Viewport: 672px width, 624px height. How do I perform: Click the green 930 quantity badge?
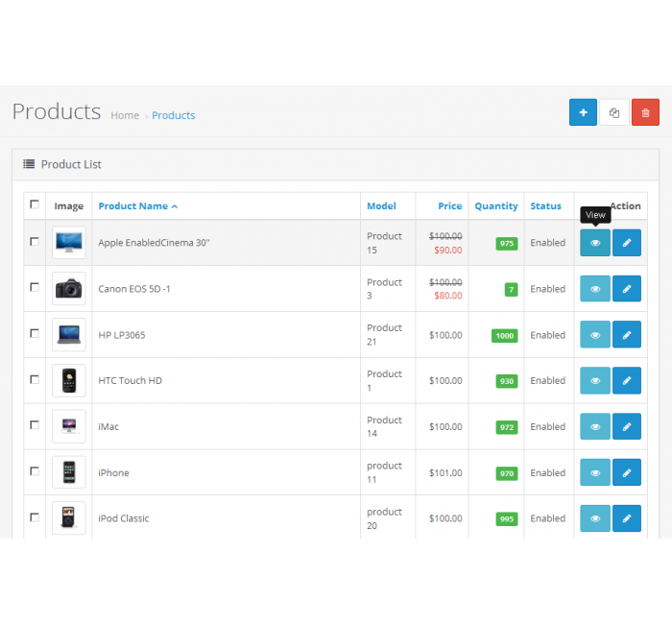pos(507,381)
